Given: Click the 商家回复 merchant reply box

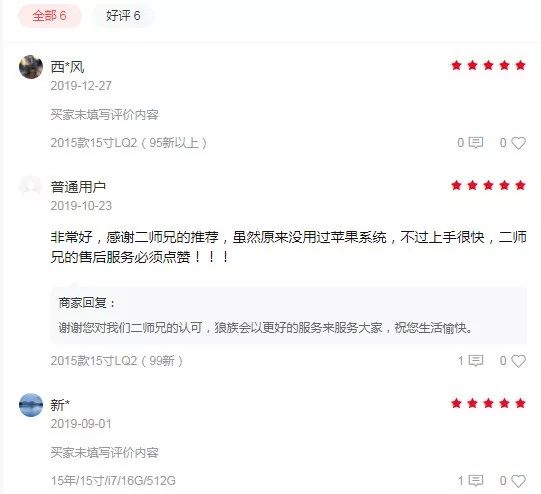Looking at the screenshot, I should pyautogui.click(x=289, y=315).
